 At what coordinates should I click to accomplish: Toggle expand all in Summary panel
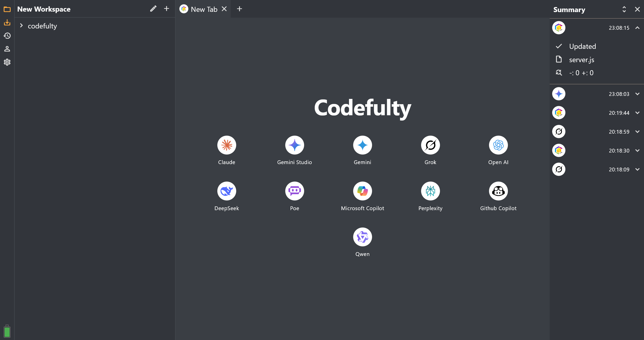[624, 9]
